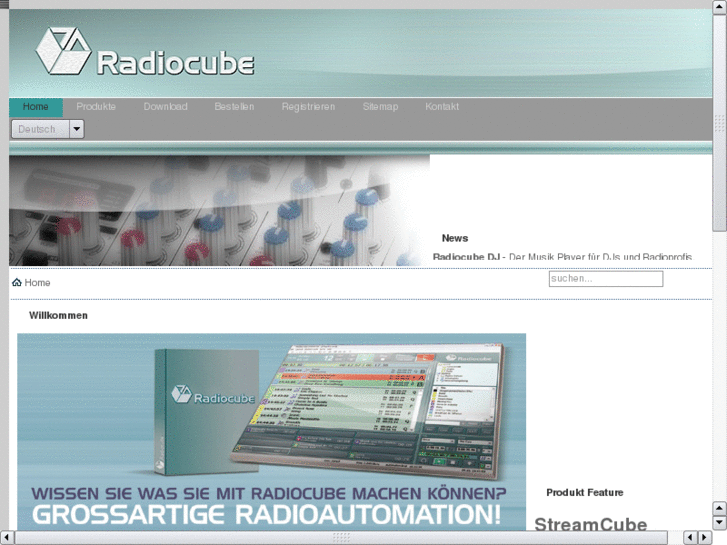Open the Registrieren menu item
Screen dimensions: 727x545
point(308,107)
